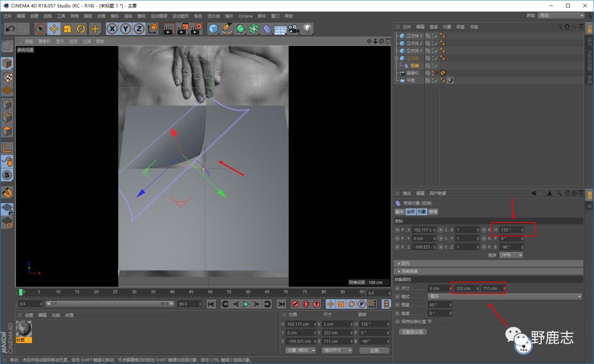
Task: Switch to the 坐标 tab
Action: coord(410,212)
